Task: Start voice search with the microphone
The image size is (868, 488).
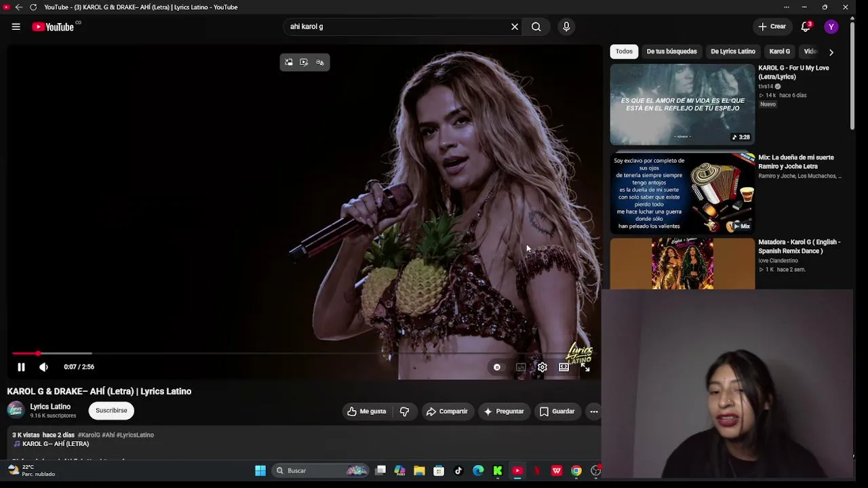Action: pyautogui.click(x=566, y=26)
